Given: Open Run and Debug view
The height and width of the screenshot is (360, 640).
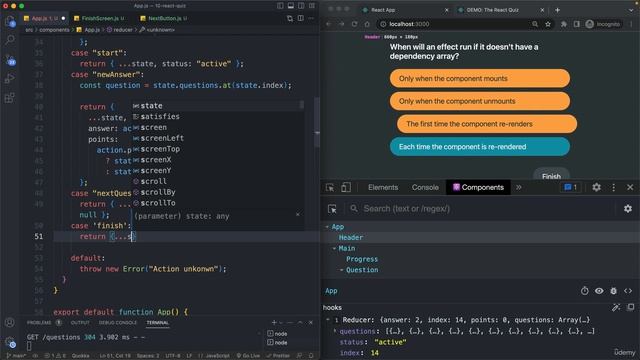Looking at the screenshot, I should click(10, 78).
